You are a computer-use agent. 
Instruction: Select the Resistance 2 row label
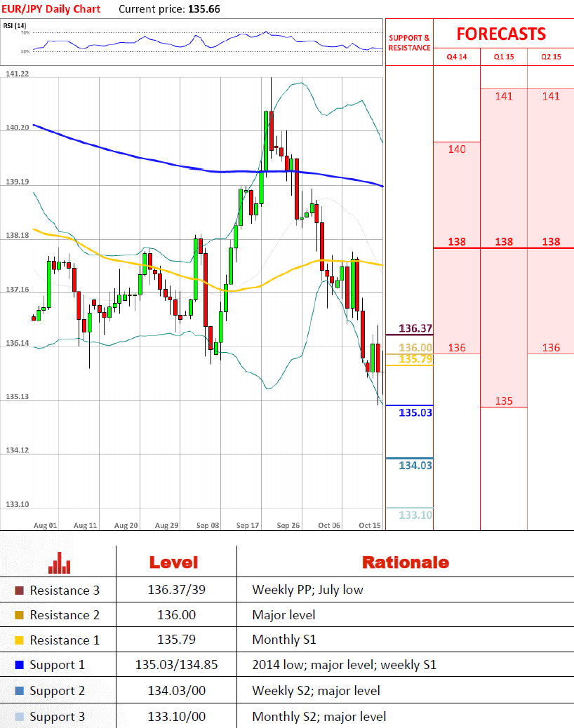[x=65, y=615]
